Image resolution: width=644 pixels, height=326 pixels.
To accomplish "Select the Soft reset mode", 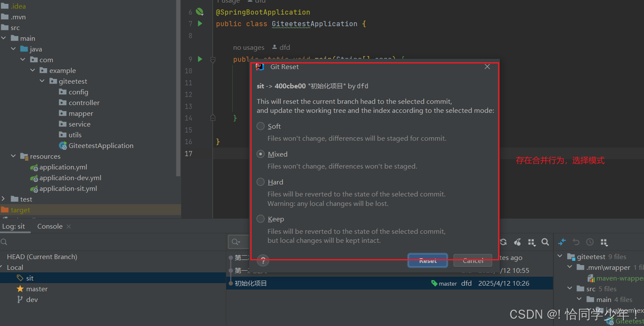I will 261,126.
